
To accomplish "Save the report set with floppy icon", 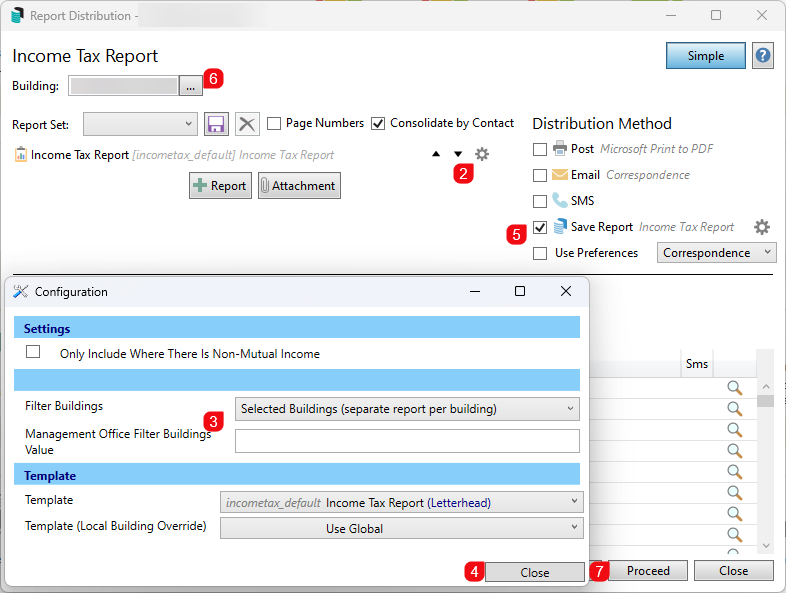I will pos(216,124).
